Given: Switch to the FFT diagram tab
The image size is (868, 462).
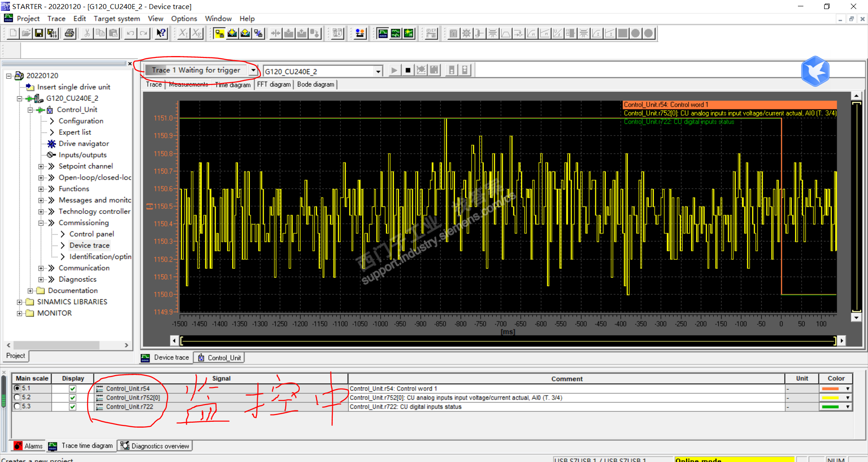Looking at the screenshot, I should coord(274,85).
